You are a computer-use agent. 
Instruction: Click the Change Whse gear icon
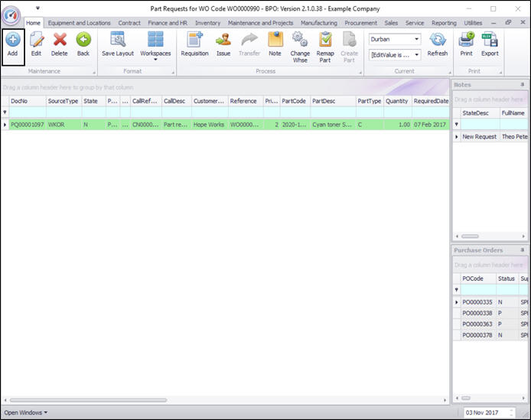pyautogui.click(x=300, y=39)
